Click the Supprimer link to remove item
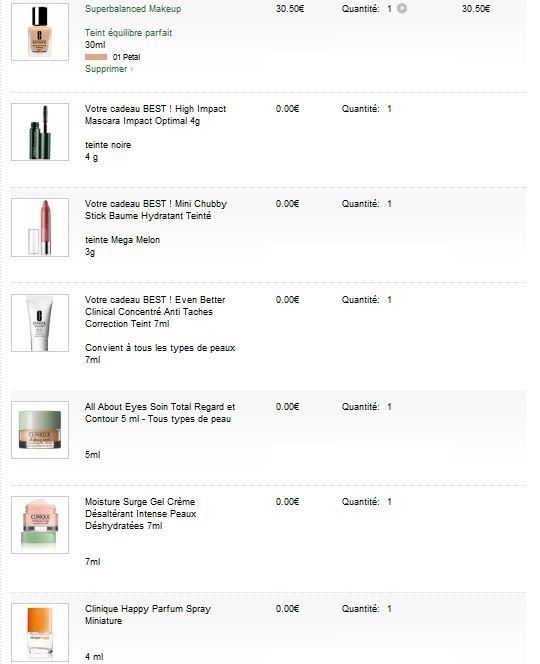This screenshot has width=540, height=664. click(108, 69)
